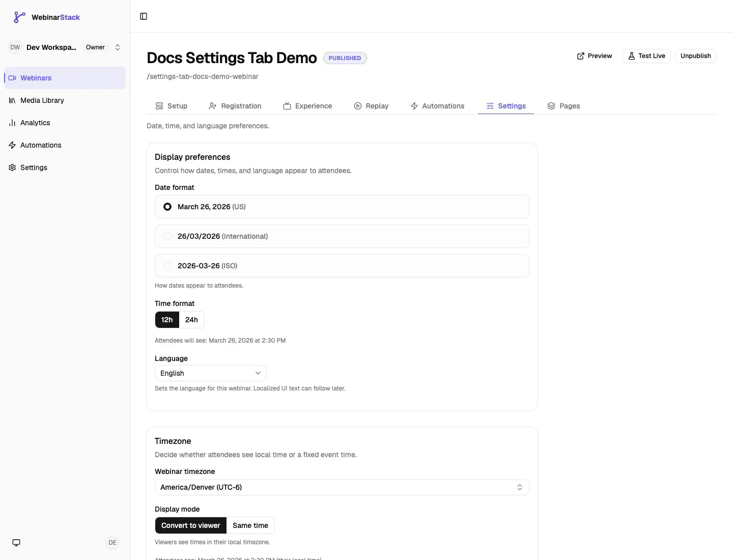Click the PUBLISHED status badge
The image size is (733, 560).
(x=345, y=58)
